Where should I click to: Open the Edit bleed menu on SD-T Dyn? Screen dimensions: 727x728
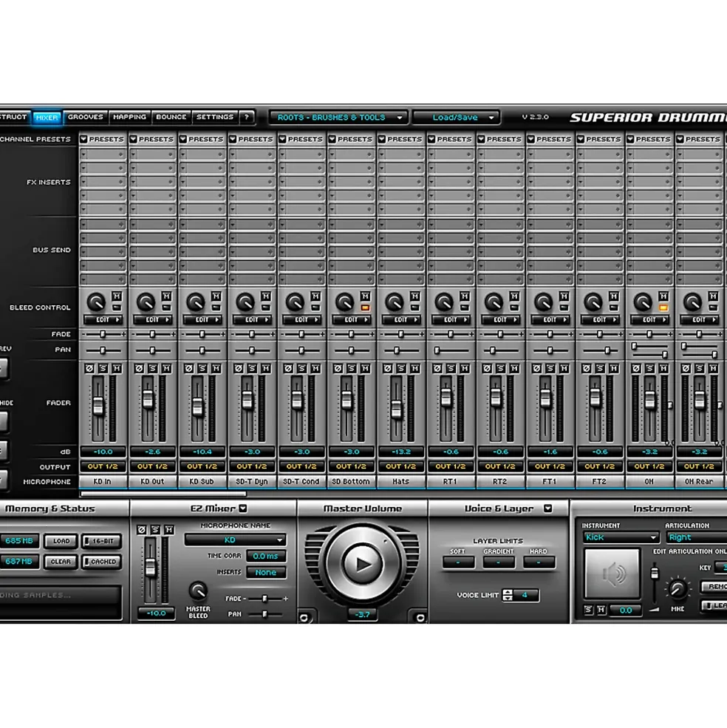(x=252, y=320)
